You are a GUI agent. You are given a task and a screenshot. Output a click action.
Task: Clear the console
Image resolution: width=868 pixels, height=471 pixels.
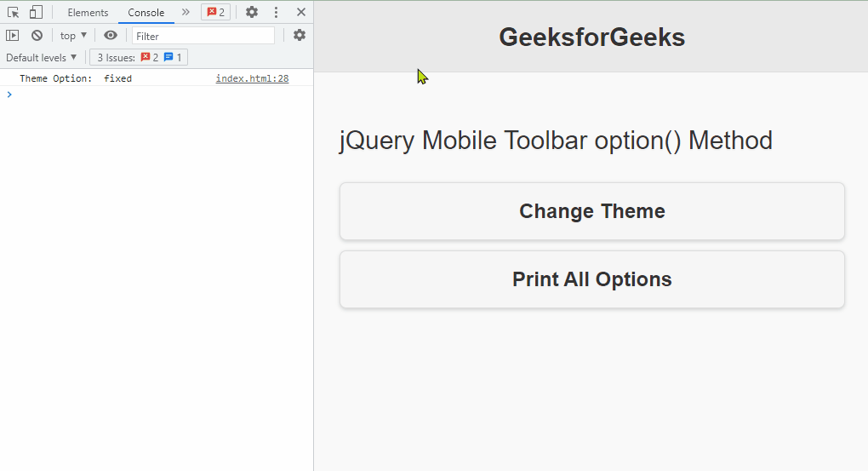(x=37, y=36)
